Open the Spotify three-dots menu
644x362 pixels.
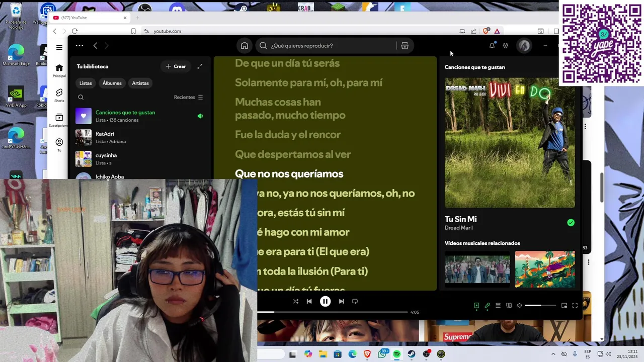79,46
